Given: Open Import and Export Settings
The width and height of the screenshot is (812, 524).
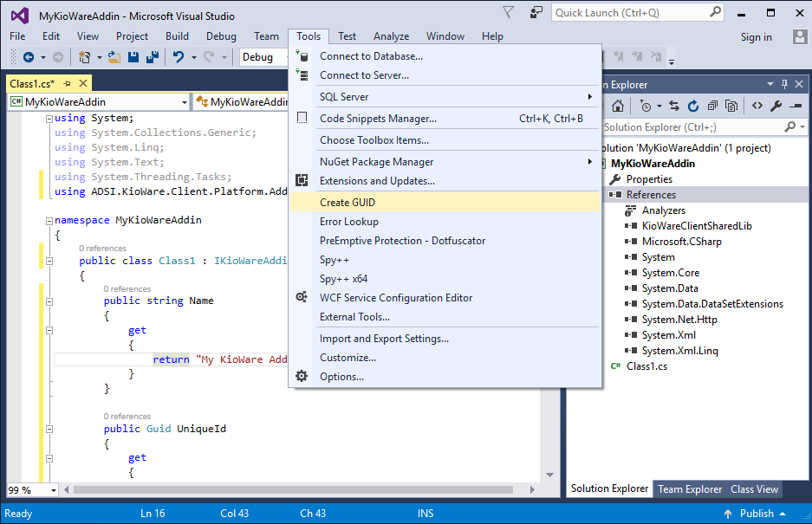Looking at the screenshot, I should pos(445,338).
